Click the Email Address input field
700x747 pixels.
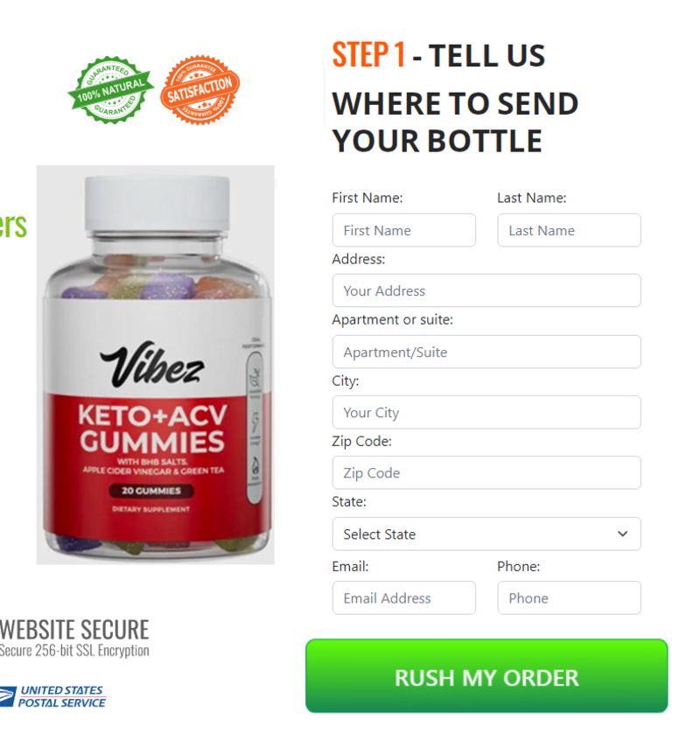(404, 598)
